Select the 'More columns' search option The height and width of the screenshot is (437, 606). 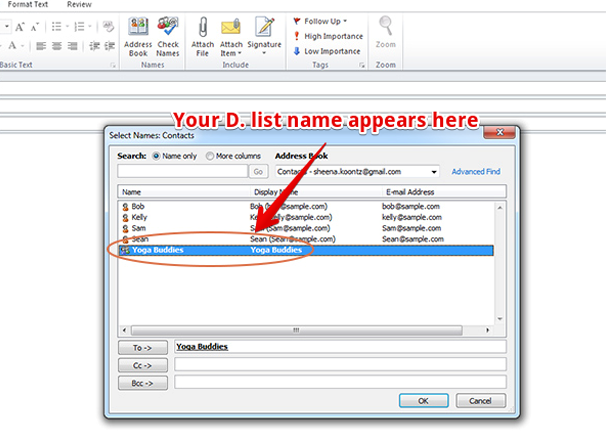click(211, 156)
